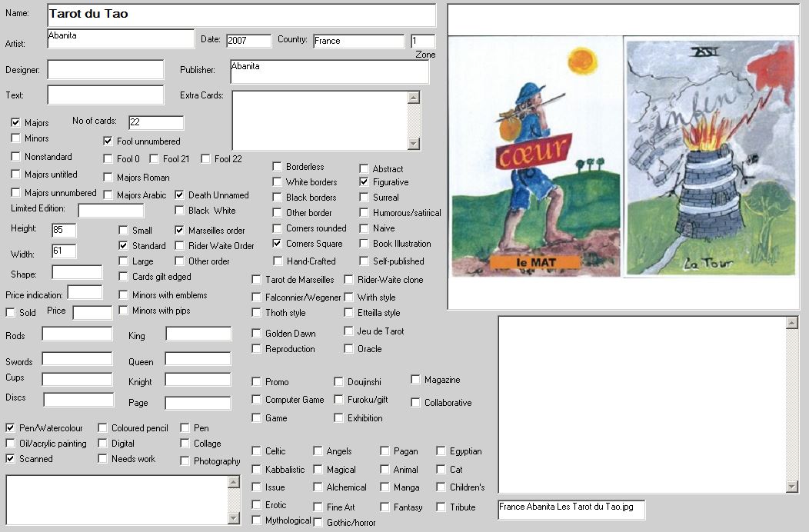The height and width of the screenshot is (532, 809).
Task: Uncheck the Fool unnumbered checkbox
Action: coord(108,141)
